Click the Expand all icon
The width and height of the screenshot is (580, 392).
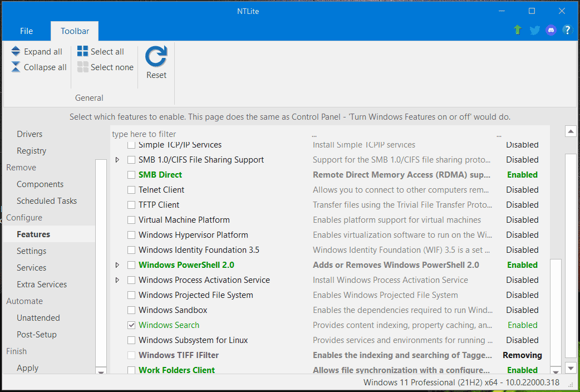[16, 52]
